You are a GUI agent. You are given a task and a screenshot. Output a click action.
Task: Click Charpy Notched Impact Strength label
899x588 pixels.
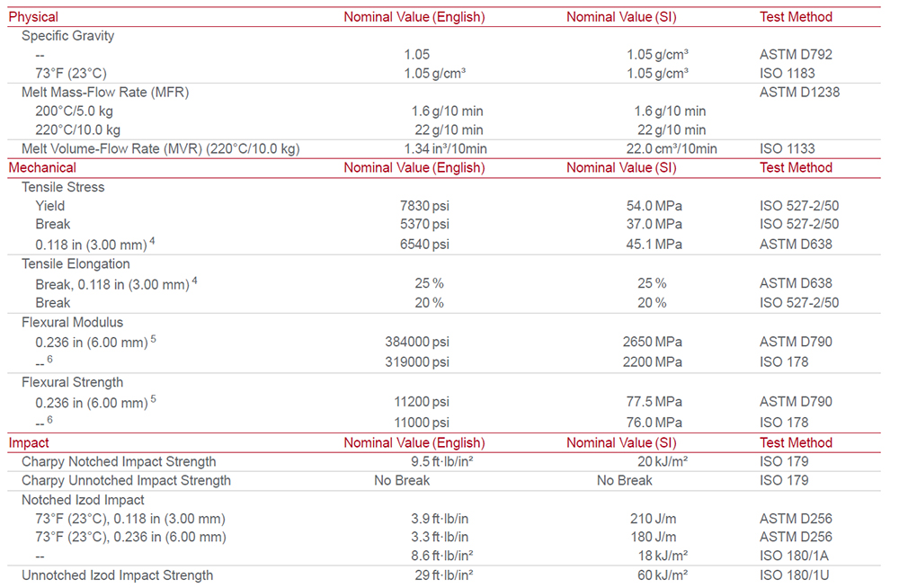(x=119, y=462)
